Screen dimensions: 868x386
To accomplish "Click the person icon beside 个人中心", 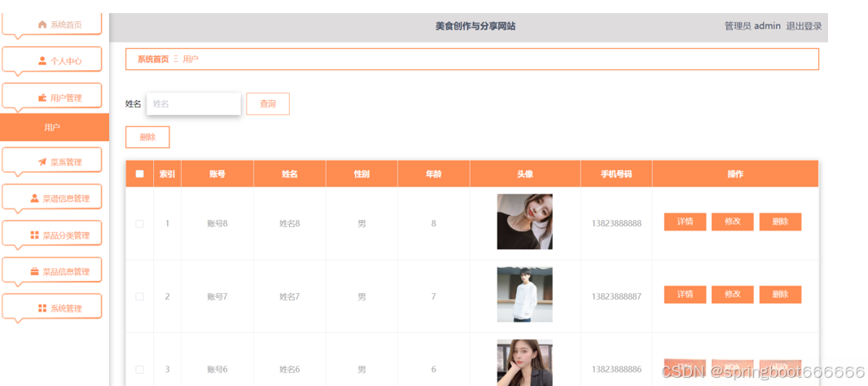I will [x=42, y=61].
